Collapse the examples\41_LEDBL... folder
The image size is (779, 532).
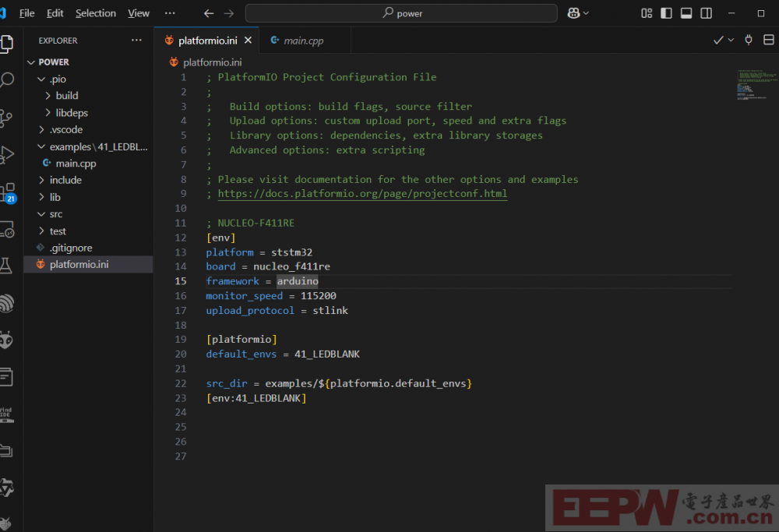click(x=89, y=146)
